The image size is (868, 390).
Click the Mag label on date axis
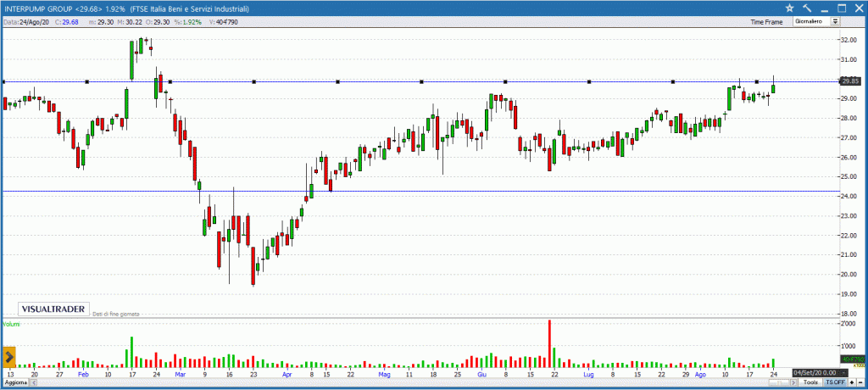pos(385,375)
